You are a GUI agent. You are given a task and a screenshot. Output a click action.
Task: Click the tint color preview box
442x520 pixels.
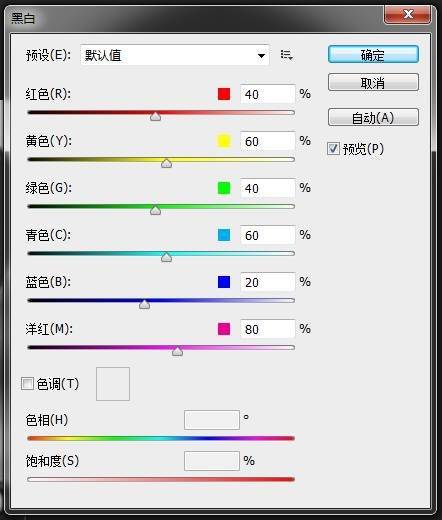click(x=113, y=384)
